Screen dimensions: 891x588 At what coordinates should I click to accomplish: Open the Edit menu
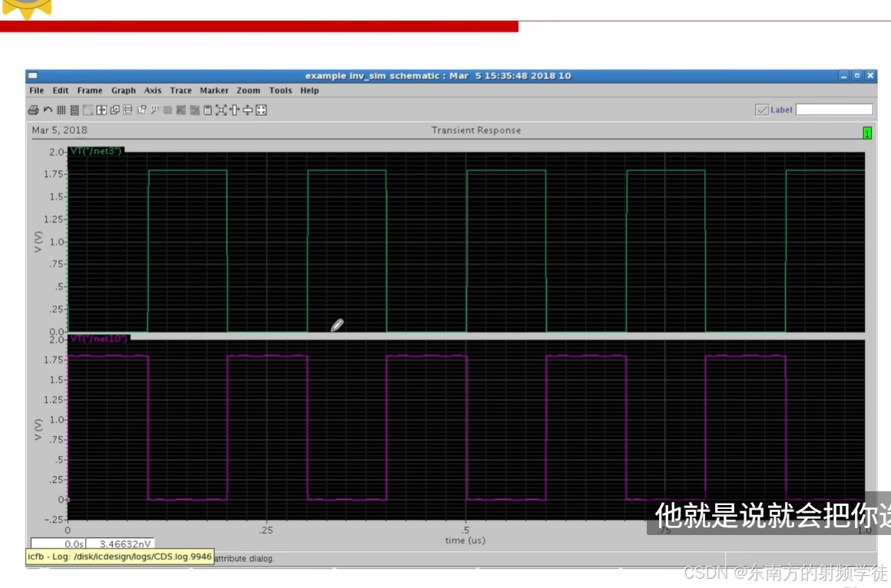point(60,91)
